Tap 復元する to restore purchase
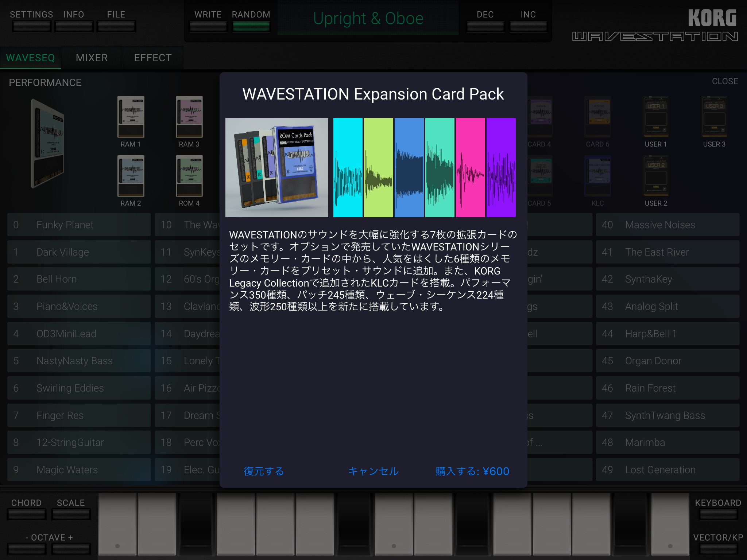 point(264,471)
